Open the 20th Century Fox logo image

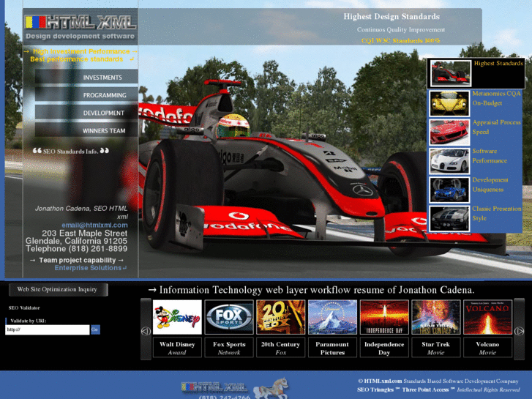(280, 317)
